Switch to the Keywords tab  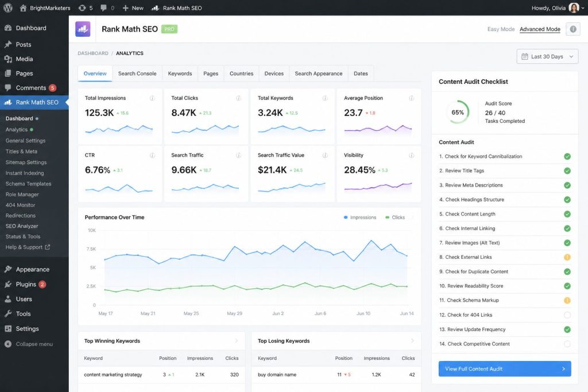point(180,73)
